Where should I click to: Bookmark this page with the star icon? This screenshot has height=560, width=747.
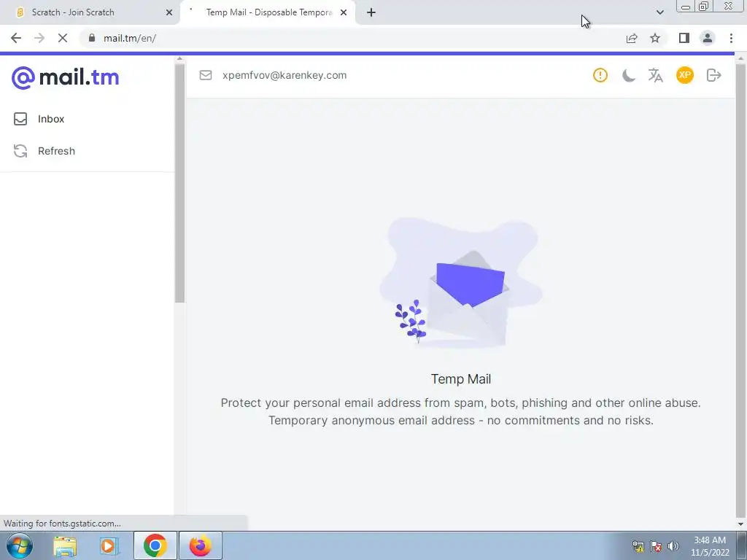point(655,38)
